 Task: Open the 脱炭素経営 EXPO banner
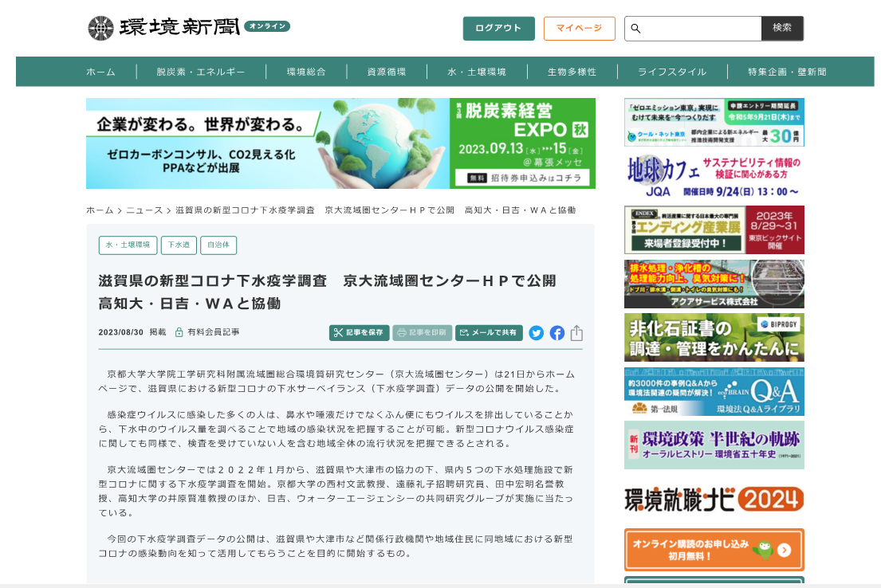pyautogui.click(x=340, y=143)
